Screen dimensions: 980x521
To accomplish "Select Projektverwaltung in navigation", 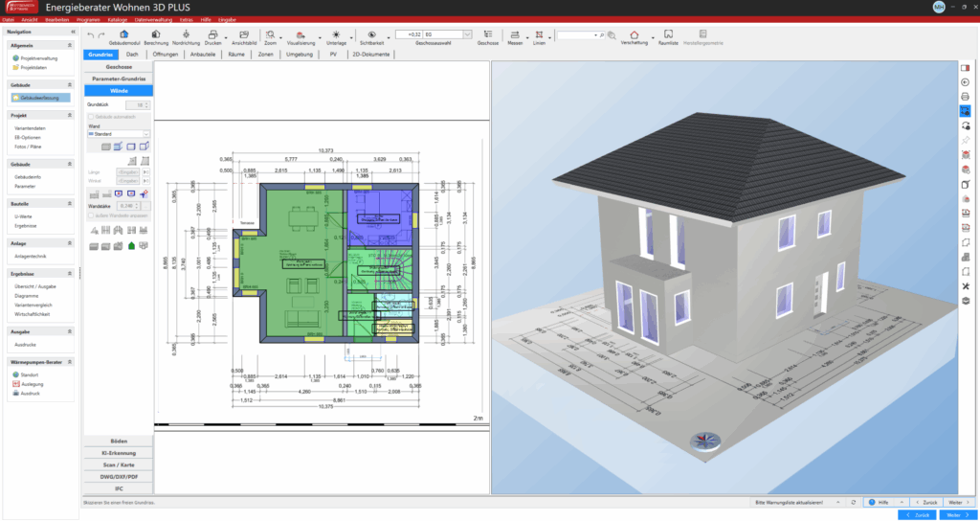I will 41,57.
